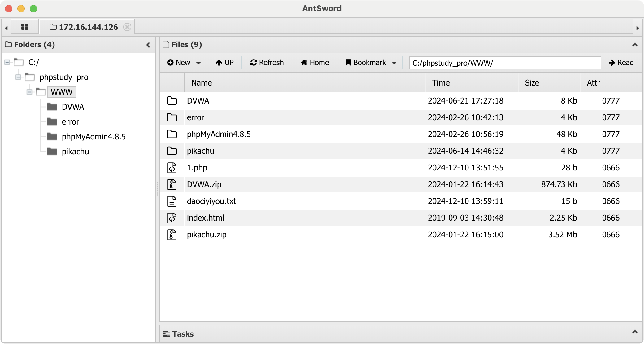Sort files by the Time column header
Image resolution: width=644 pixels, height=344 pixels.
coord(441,83)
